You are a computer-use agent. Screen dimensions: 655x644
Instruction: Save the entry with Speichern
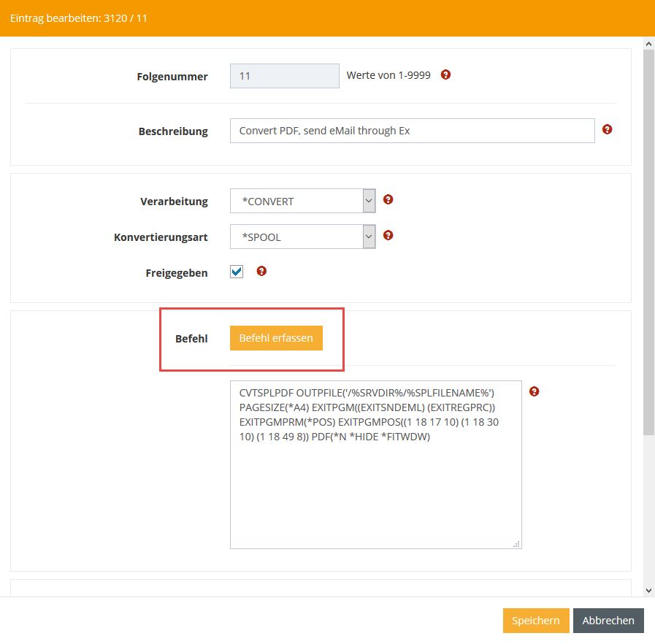coord(535,621)
